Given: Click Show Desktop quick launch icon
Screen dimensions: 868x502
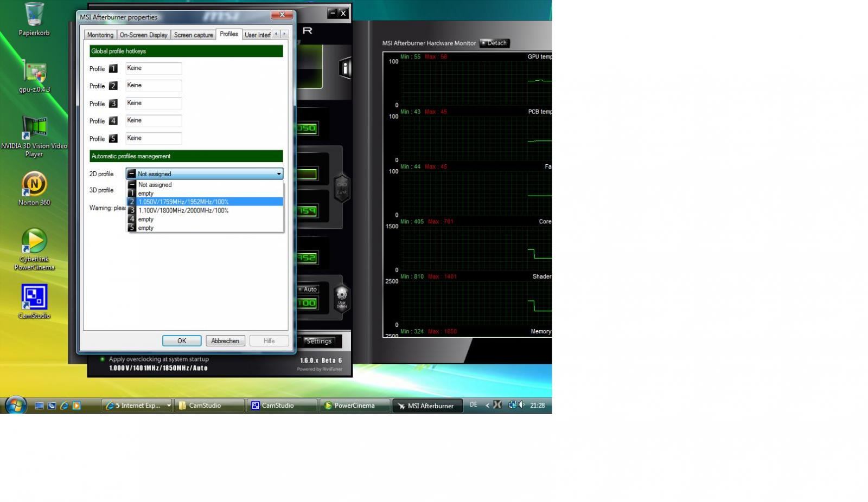Looking at the screenshot, I should pos(39,406).
